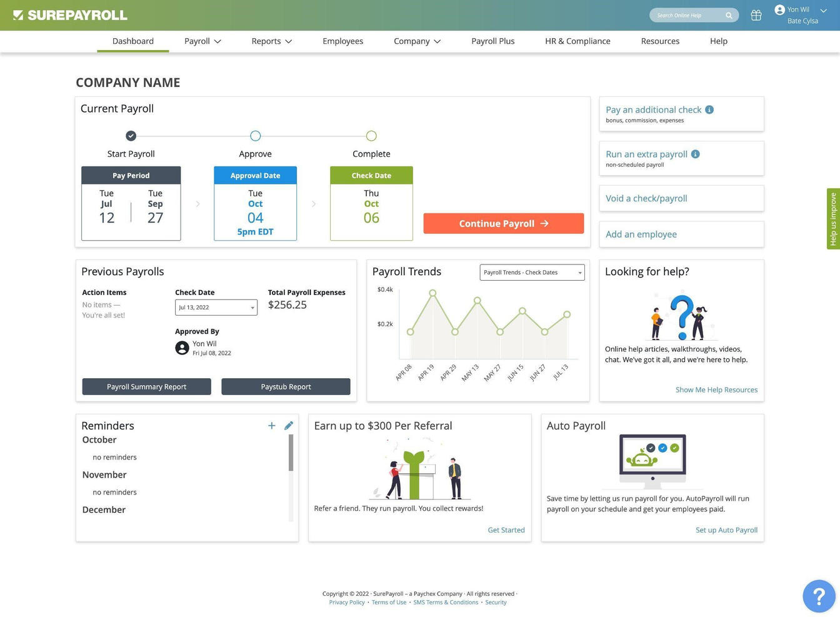Image resolution: width=840 pixels, height=617 pixels.
Task: Go to the Dashboard tab
Action: [133, 41]
